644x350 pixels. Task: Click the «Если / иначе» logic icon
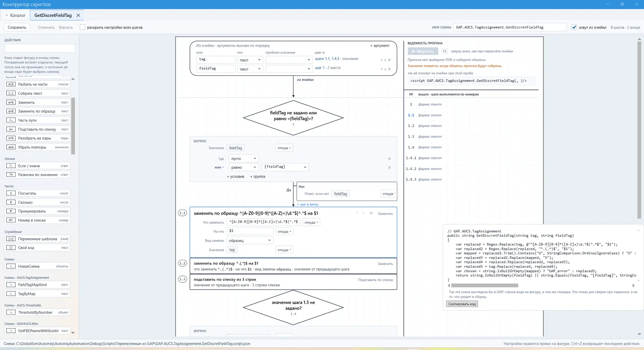[x=11, y=166]
